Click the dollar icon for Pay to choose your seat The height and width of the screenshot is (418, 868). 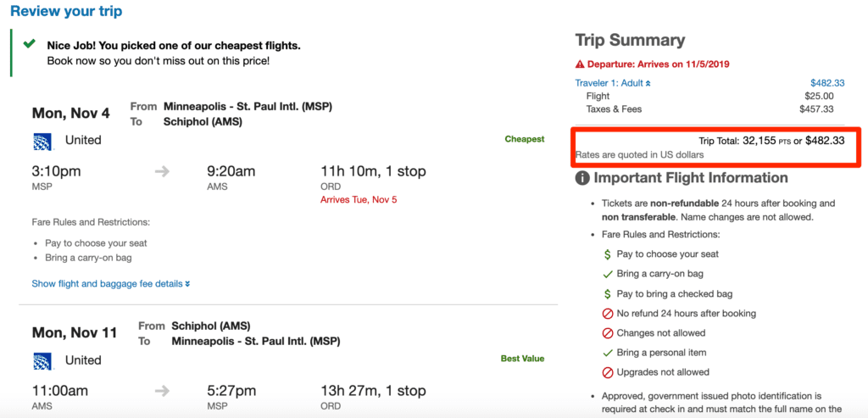607,254
